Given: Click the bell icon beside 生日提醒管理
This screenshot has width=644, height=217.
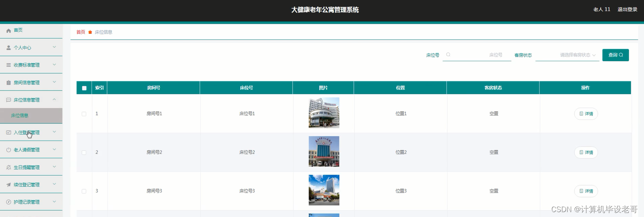Looking at the screenshot, I should tap(9, 167).
